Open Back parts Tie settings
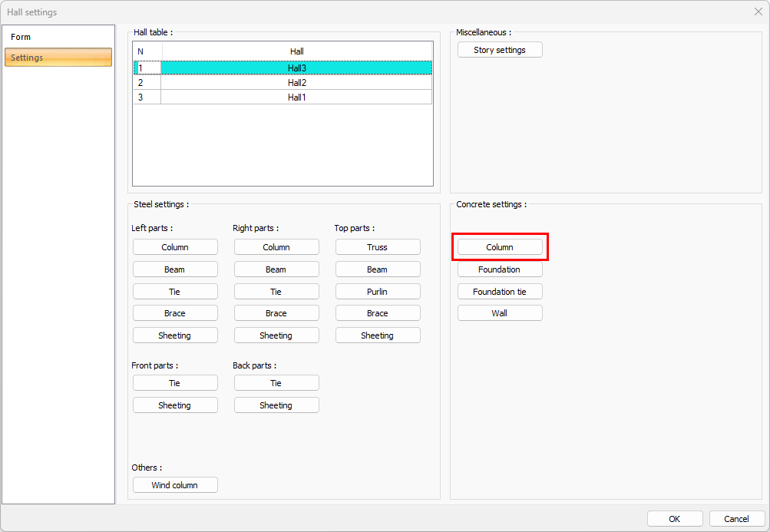The image size is (770, 532). [276, 383]
